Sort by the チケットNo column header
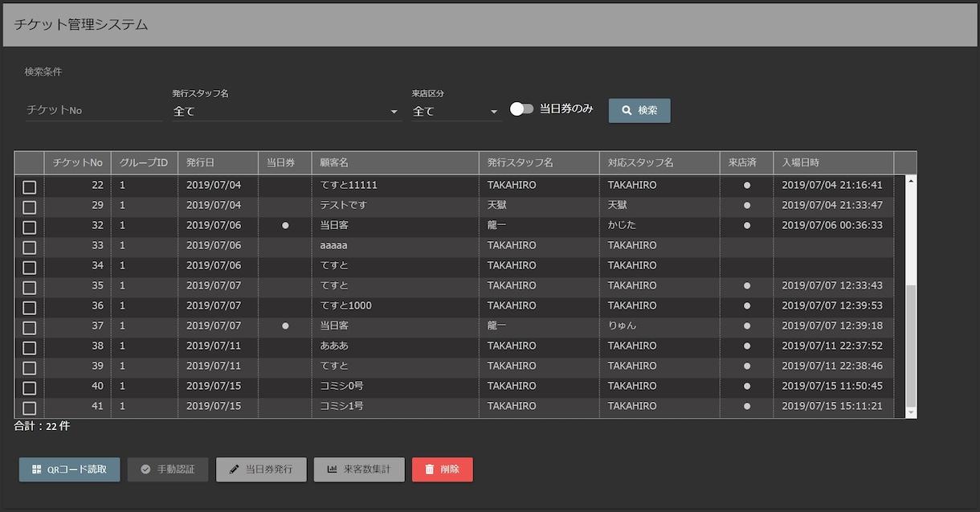The height and width of the screenshot is (512, 980). 77,163
